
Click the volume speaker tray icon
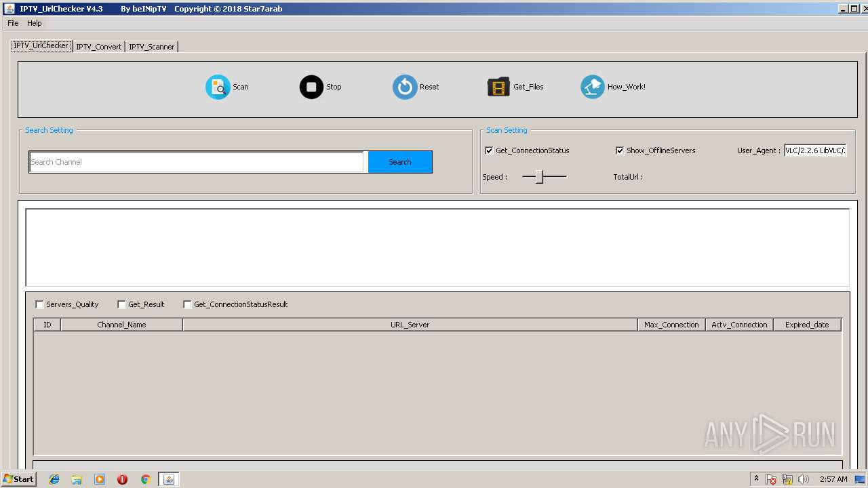pyautogui.click(x=804, y=479)
